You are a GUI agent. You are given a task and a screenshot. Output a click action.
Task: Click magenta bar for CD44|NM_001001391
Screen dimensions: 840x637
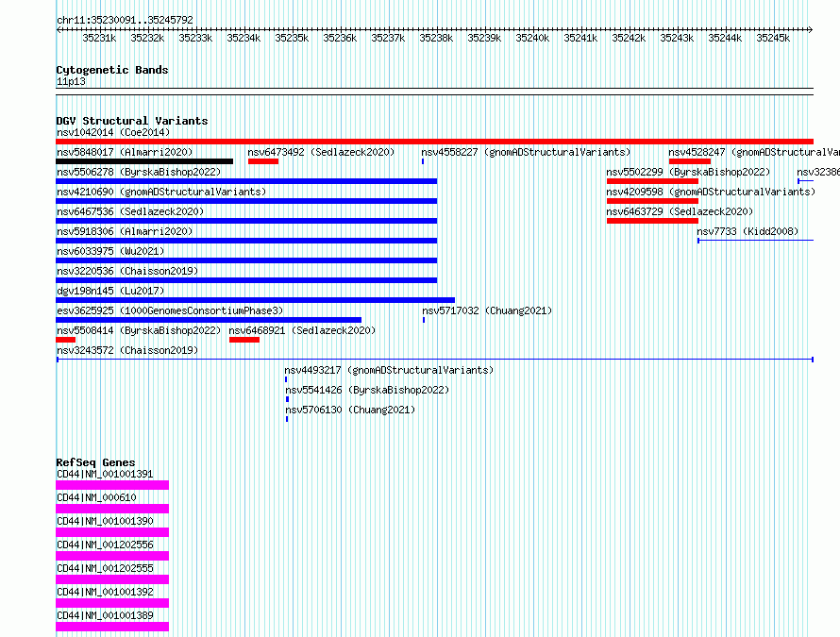112,485
